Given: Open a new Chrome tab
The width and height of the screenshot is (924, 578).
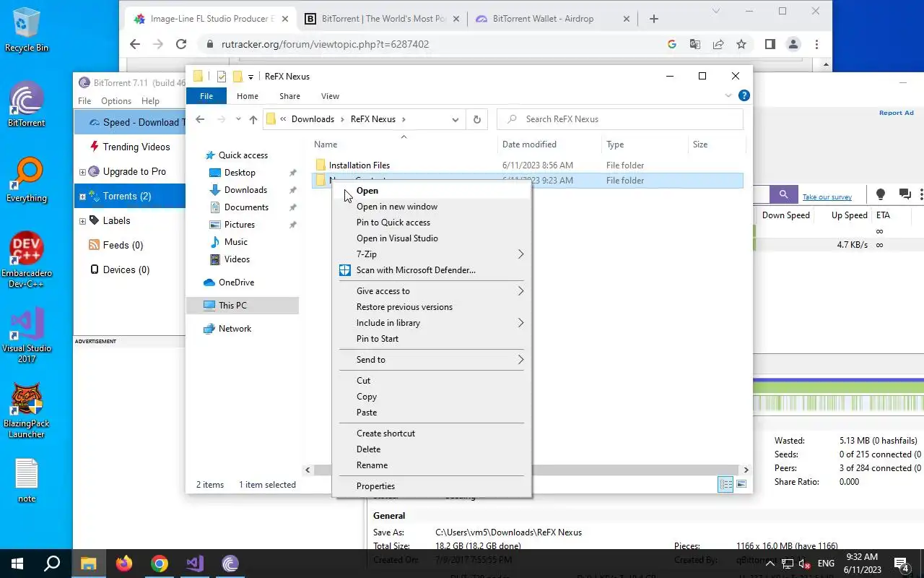Looking at the screenshot, I should click(x=654, y=19).
